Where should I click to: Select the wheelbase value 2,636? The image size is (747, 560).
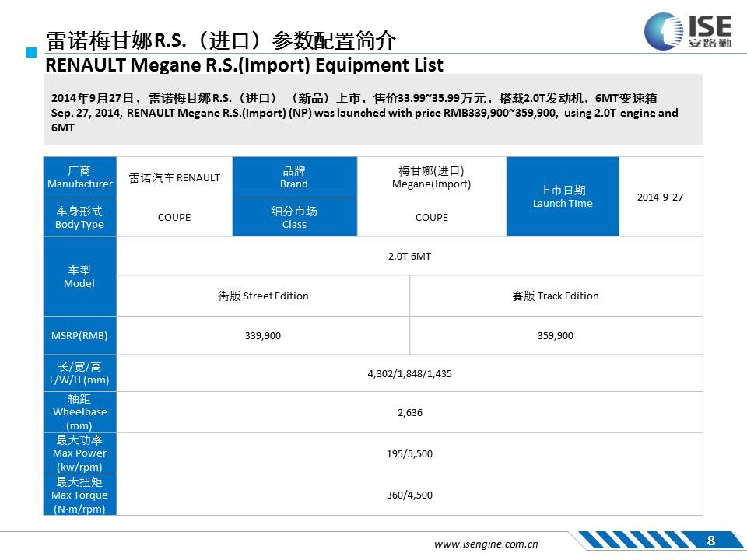click(410, 412)
